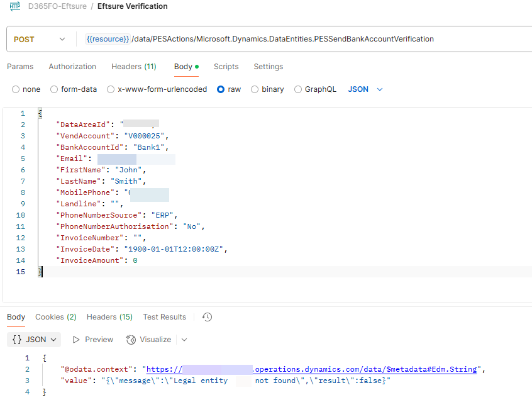Click the InvoiceDate value 1900-01-01T12:00:00Z
The image size is (532, 417).
(174, 249)
